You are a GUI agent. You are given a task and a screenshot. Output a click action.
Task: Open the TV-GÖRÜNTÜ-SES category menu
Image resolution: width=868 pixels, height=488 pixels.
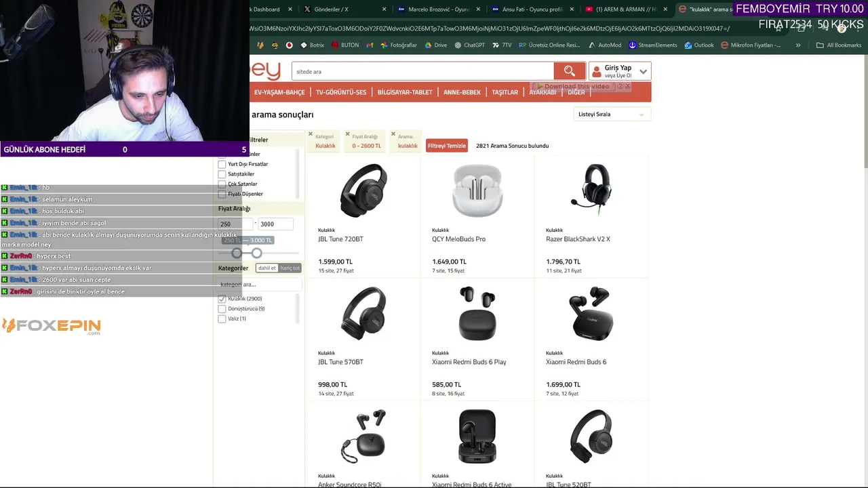pos(341,92)
